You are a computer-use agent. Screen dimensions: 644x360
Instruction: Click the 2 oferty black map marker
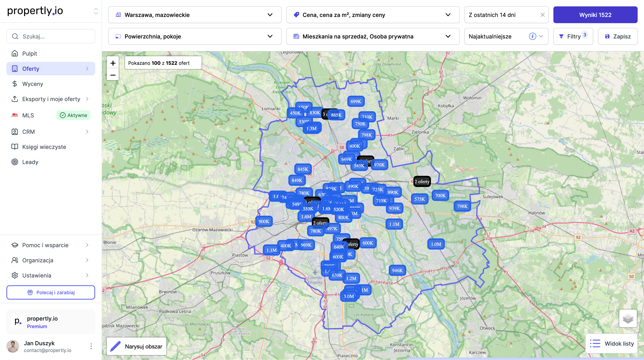(x=422, y=182)
